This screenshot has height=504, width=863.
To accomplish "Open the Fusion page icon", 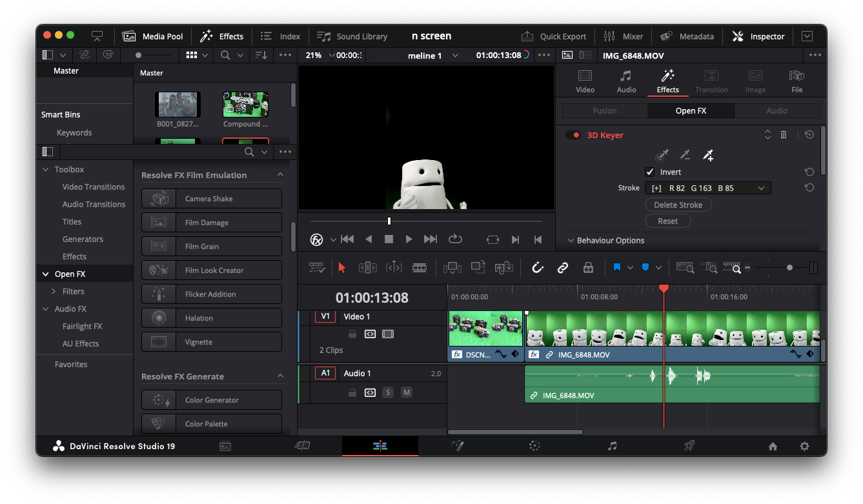I will pos(458,446).
